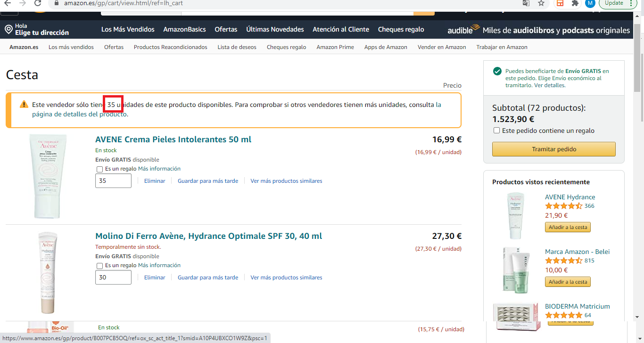Open Amazon Prime in the sub-navigation
Viewport: 644px width, 343px height.
tap(335, 47)
